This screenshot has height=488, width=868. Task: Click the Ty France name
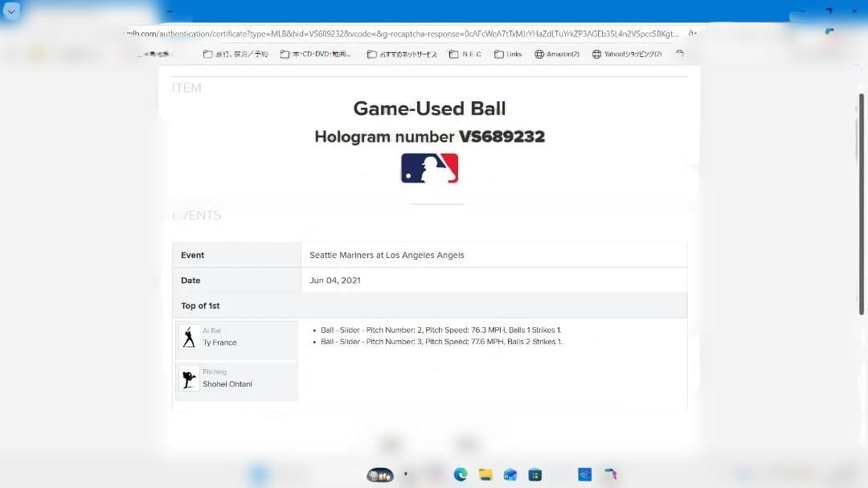[219, 342]
